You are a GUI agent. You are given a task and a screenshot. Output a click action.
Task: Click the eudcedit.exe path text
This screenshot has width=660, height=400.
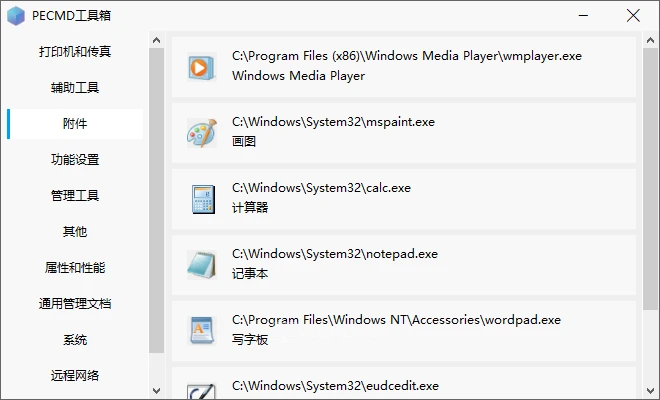click(335, 386)
